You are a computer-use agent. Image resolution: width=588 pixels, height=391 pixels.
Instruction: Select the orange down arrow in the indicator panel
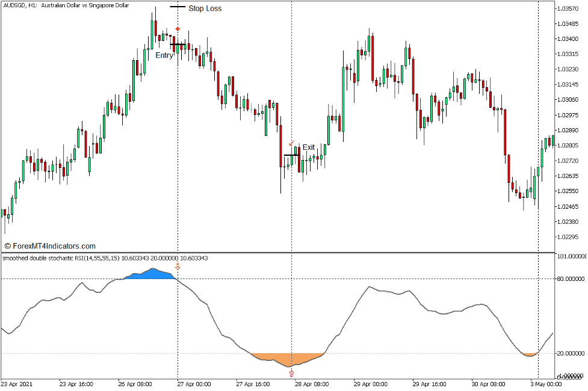[177, 266]
